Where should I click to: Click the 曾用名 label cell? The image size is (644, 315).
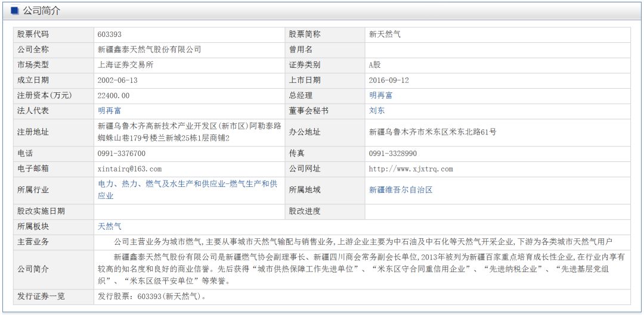pos(325,49)
